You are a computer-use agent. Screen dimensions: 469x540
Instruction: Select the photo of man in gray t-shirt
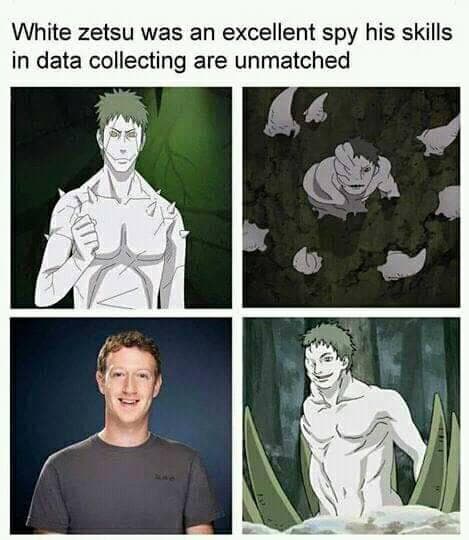121,426
